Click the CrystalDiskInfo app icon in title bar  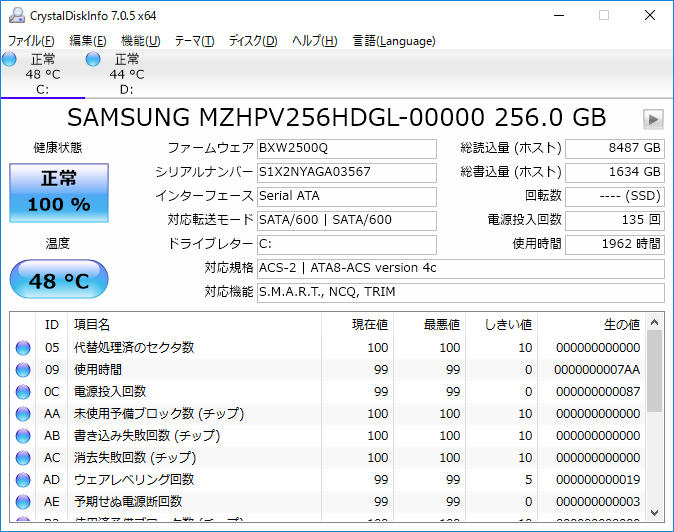pos(17,15)
